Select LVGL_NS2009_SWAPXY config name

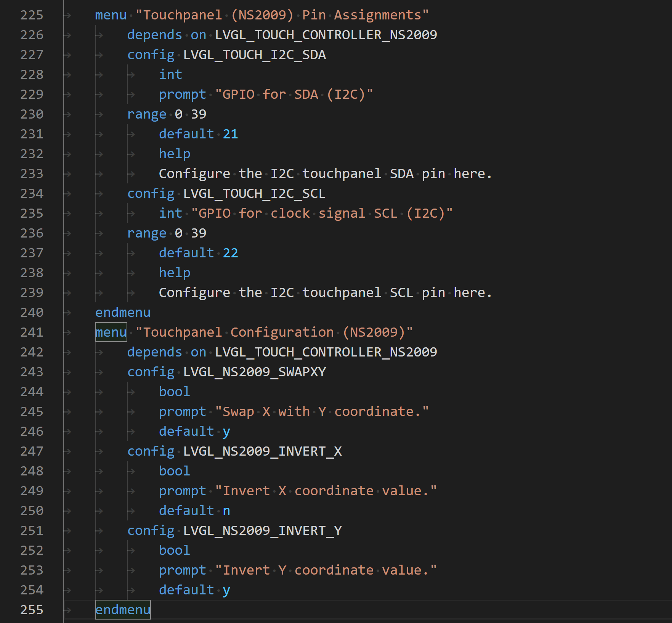255,372
